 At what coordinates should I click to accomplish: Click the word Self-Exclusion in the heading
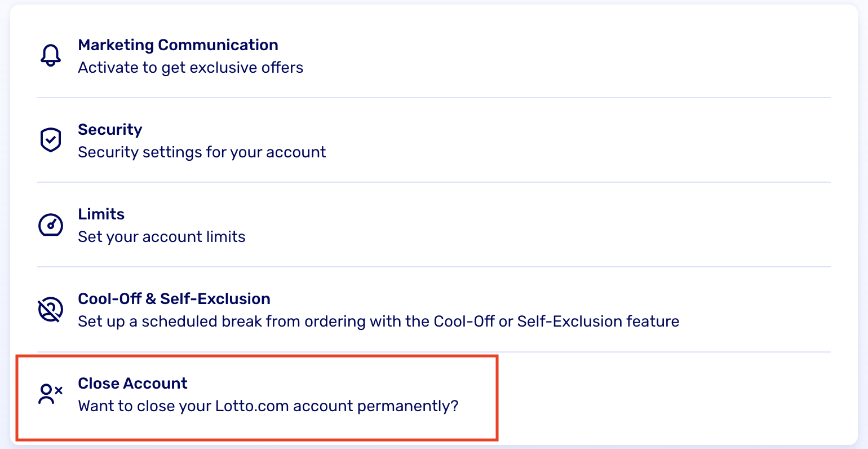pos(215,299)
